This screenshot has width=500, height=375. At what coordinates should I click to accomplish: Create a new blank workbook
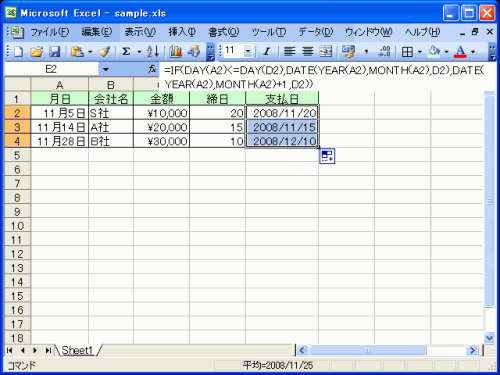coord(19,51)
